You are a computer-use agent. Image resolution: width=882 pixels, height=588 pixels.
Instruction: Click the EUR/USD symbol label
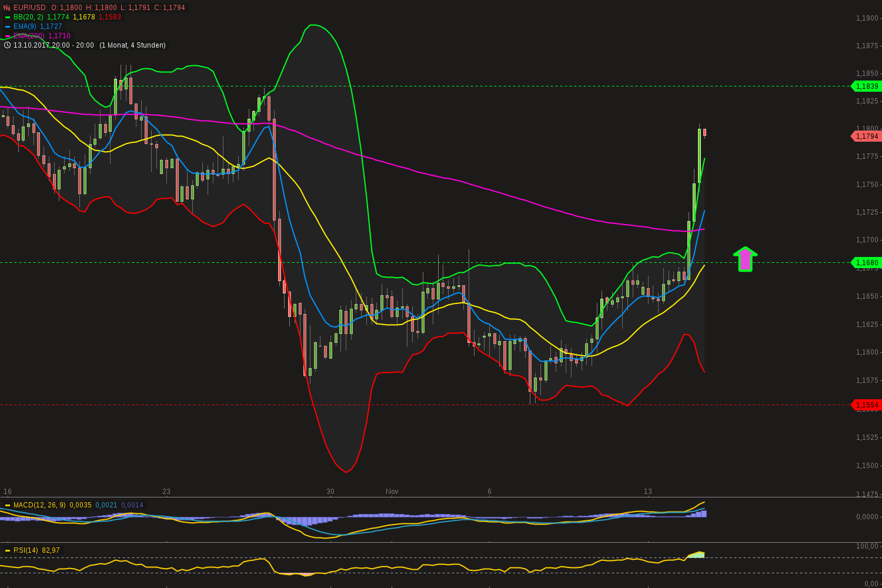(29, 8)
